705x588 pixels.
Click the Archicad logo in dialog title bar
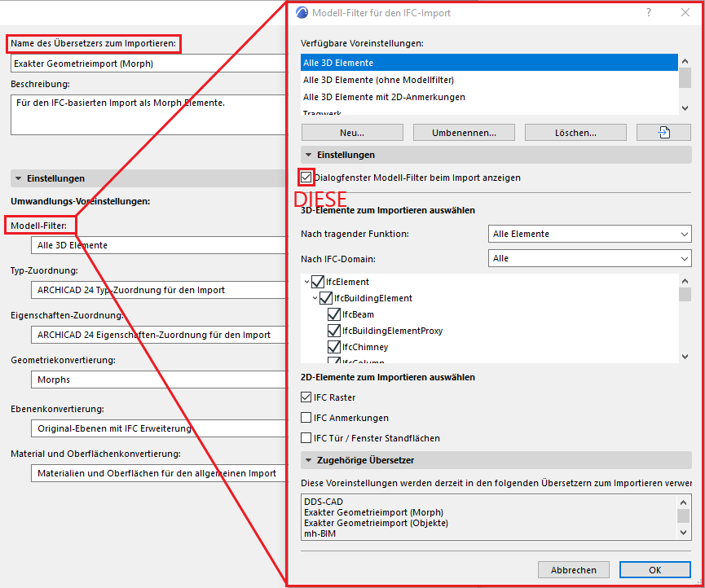tap(302, 13)
